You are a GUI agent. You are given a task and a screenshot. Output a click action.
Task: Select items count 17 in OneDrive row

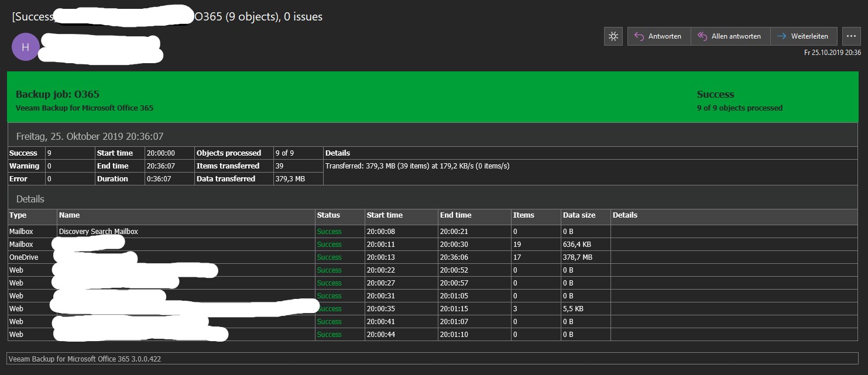point(517,257)
